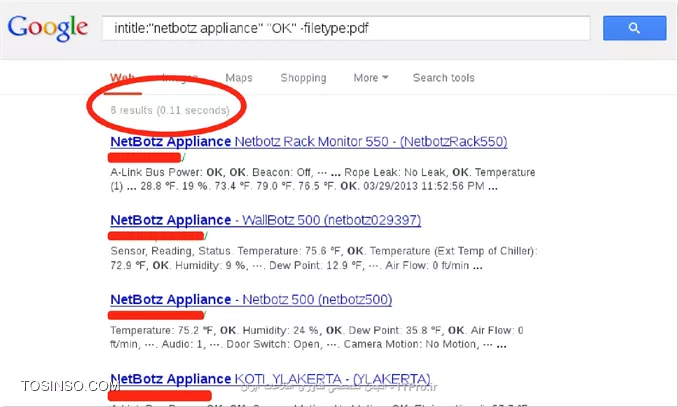Open the Shopping tab
The width and height of the screenshot is (678, 407).
pos(303,78)
